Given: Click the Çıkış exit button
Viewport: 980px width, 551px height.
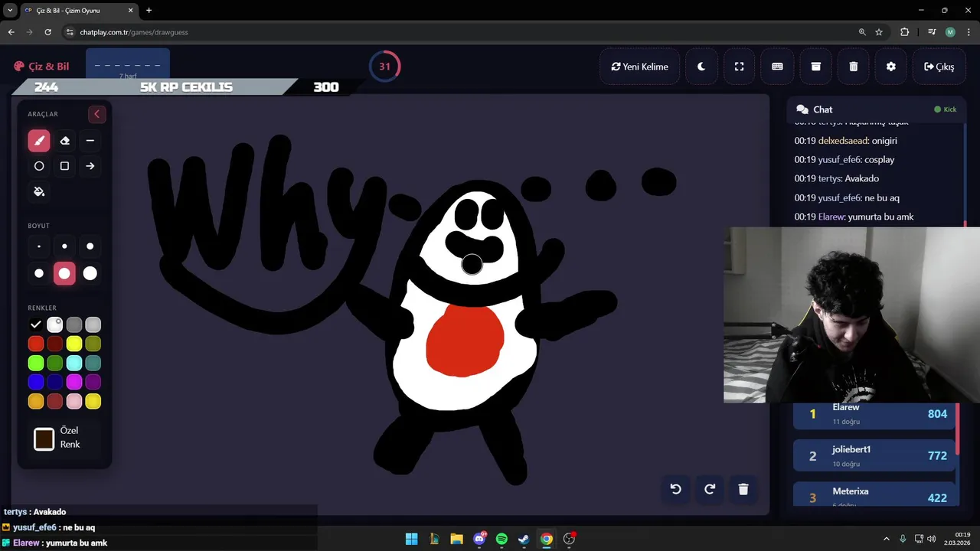Looking at the screenshot, I should pos(939,67).
